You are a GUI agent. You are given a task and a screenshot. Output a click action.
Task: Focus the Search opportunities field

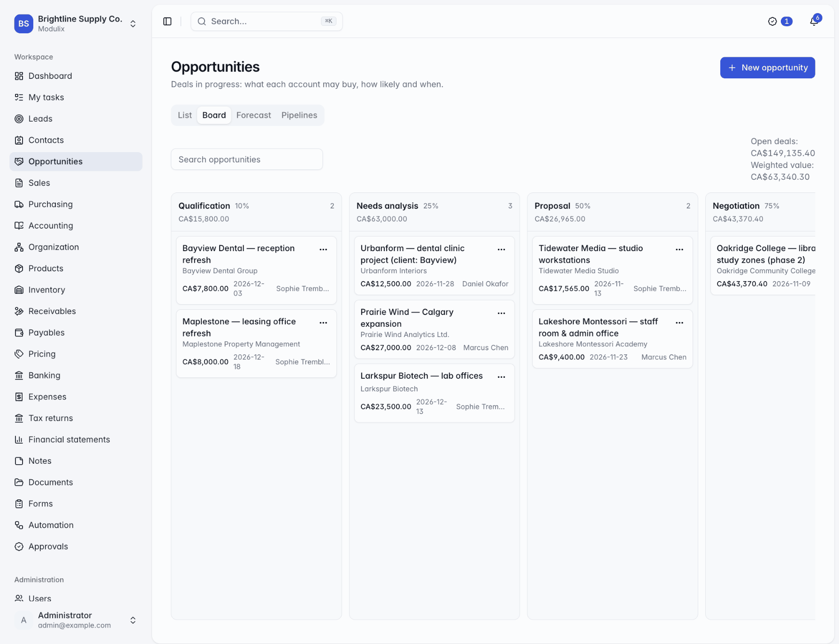click(x=247, y=159)
